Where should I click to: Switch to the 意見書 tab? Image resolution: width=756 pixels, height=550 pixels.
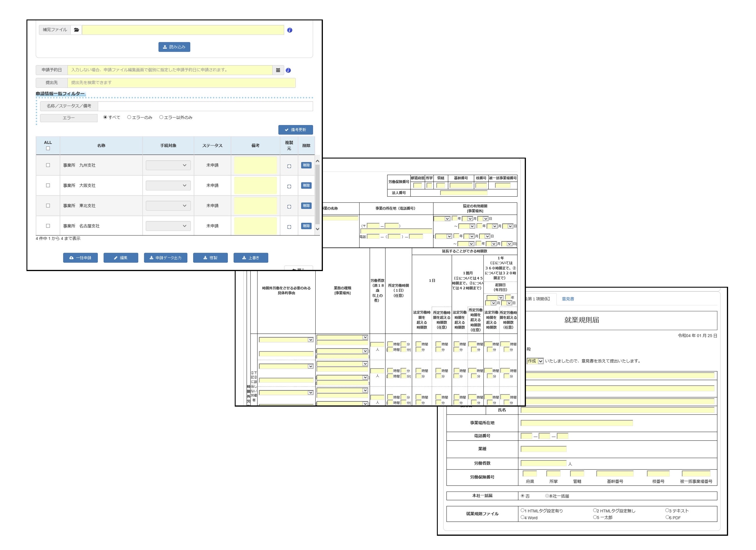pyautogui.click(x=568, y=299)
